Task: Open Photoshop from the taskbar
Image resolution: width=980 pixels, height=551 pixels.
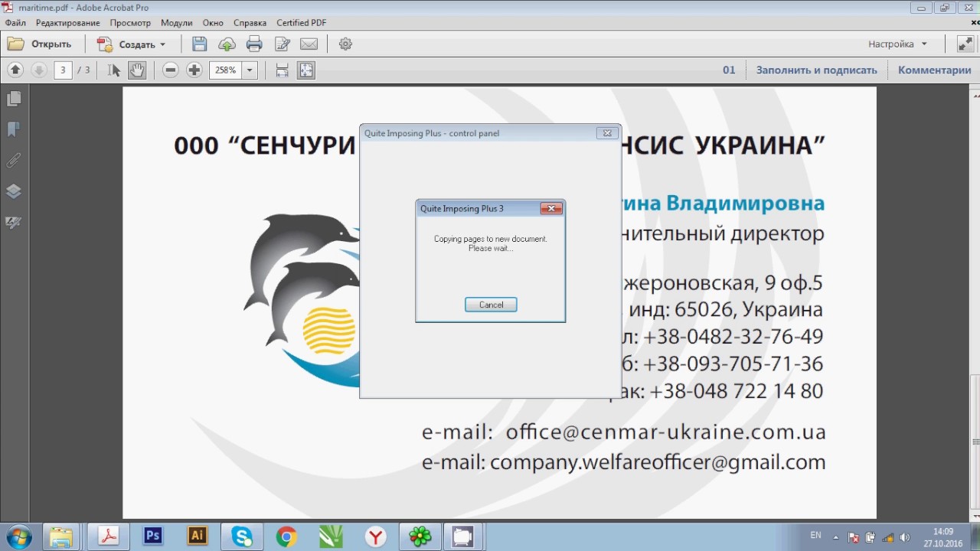Action: pyautogui.click(x=153, y=536)
